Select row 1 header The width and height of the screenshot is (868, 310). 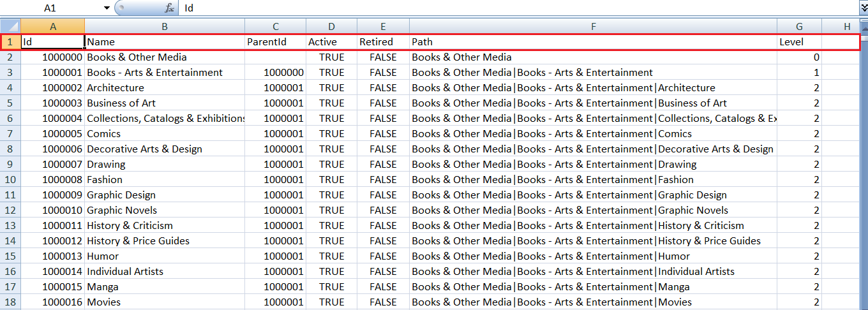tap(10, 42)
